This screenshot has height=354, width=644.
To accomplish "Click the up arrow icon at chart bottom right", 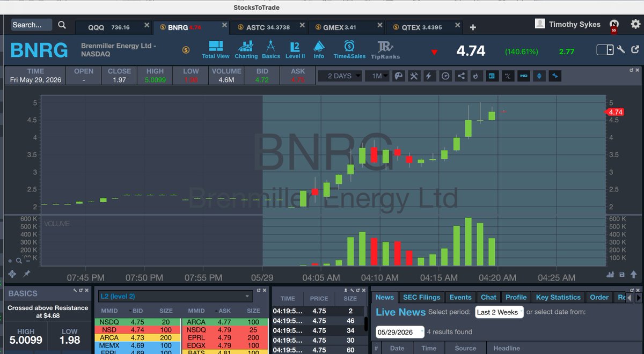I will [633, 275].
